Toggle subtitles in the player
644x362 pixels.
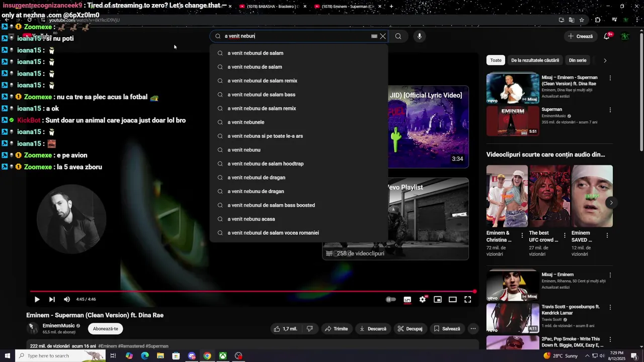click(408, 299)
